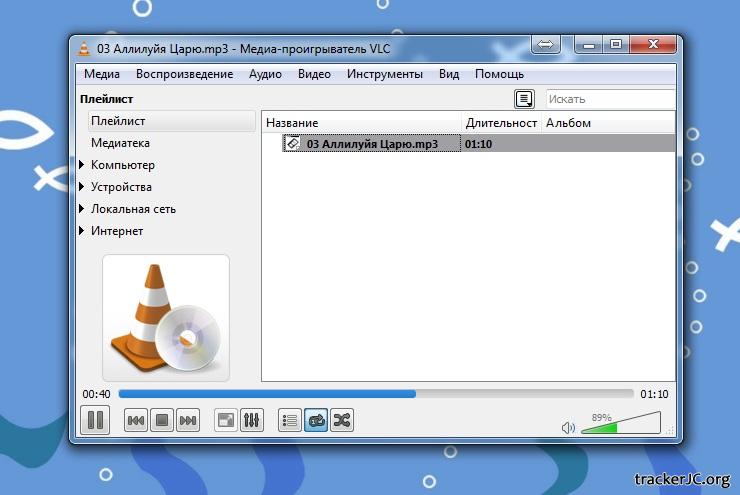The height and width of the screenshot is (495, 740).
Task: Select Медиатека in the sidebar
Action: (120, 143)
